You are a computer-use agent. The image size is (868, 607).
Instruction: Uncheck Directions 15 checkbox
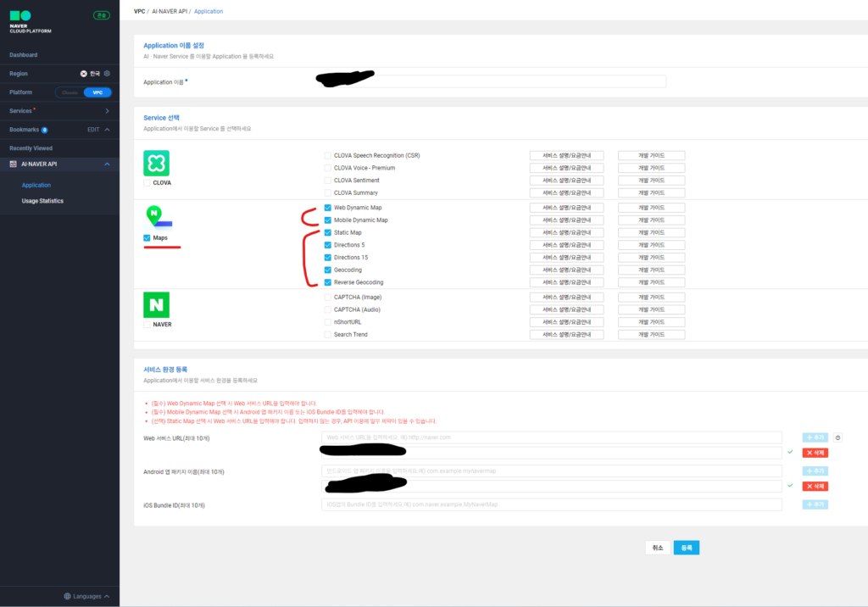(328, 258)
